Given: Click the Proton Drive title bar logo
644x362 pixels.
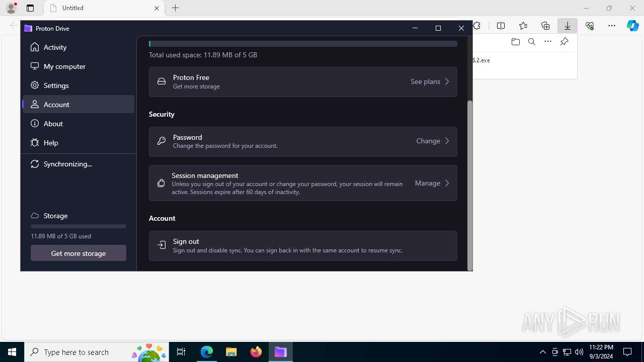Looking at the screenshot, I should pyautogui.click(x=28, y=29).
